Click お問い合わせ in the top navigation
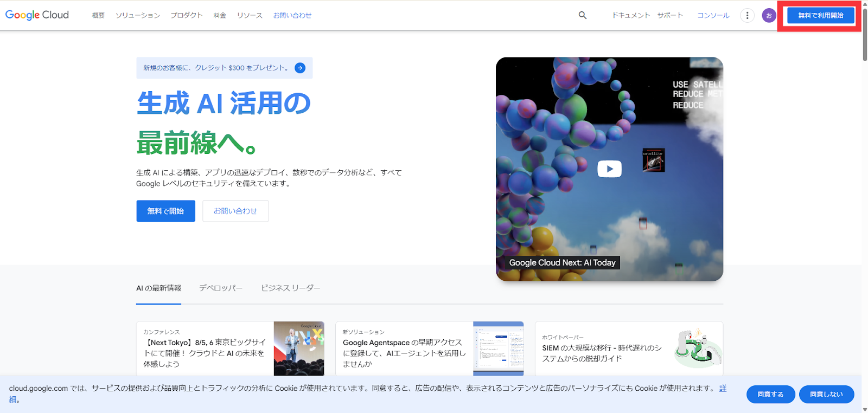 coord(292,15)
